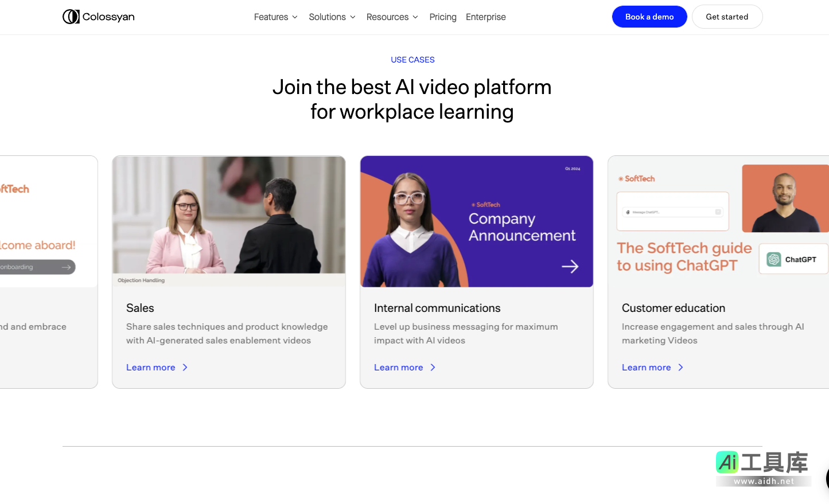Open the Resources dropdown menu

(392, 17)
